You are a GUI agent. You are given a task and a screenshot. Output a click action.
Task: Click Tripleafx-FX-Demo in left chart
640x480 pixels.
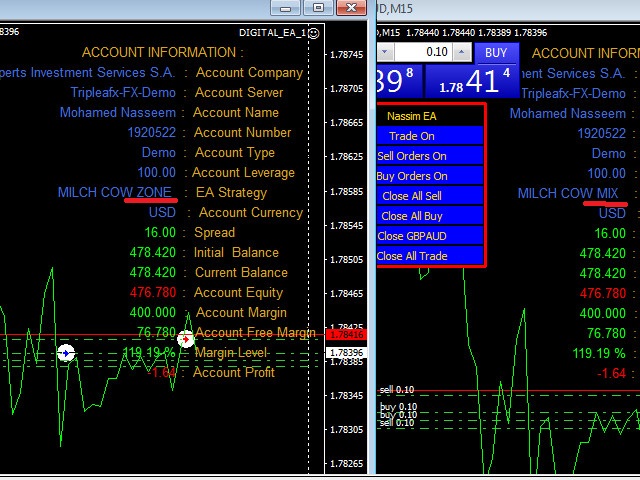coord(123,93)
